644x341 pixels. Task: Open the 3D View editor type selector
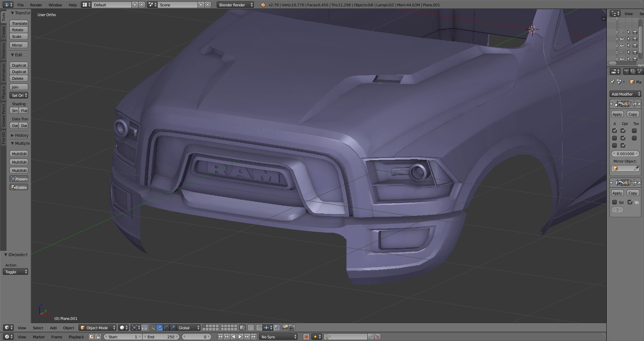pos(8,328)
